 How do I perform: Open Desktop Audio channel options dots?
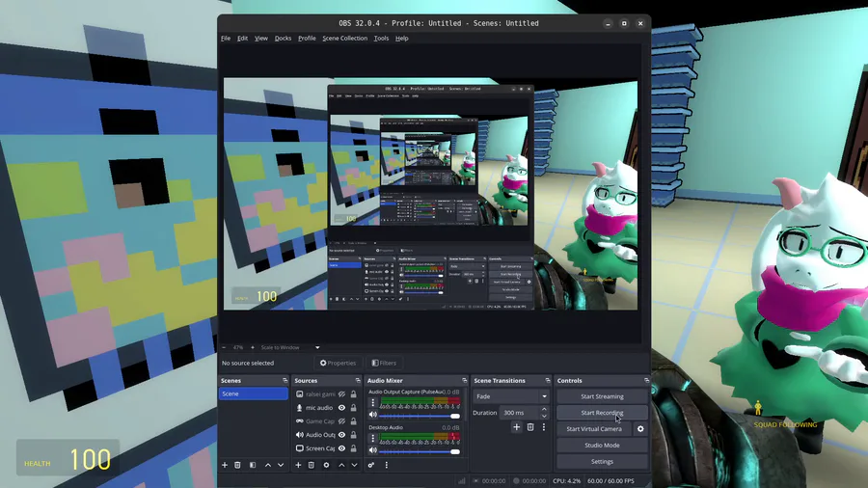[x=372, y=438]
